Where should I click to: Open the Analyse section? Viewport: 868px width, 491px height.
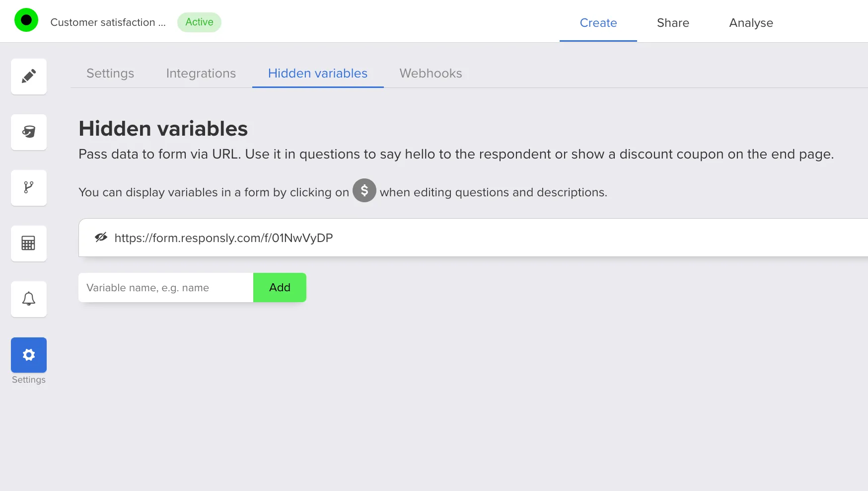tap(750, 23)
